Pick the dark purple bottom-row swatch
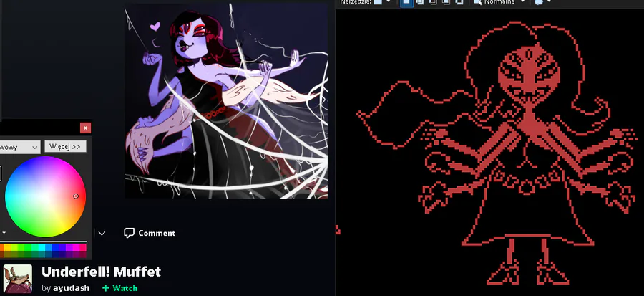 (x=69, y=254)
